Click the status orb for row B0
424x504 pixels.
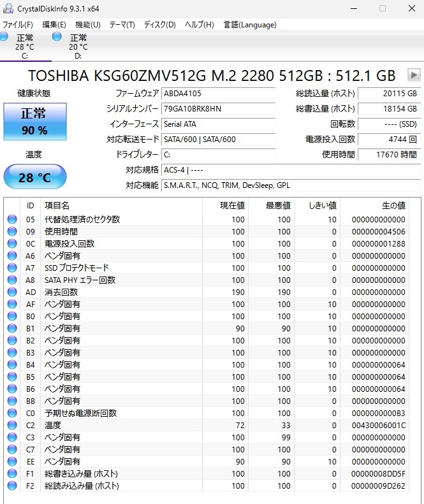(12, 316)
